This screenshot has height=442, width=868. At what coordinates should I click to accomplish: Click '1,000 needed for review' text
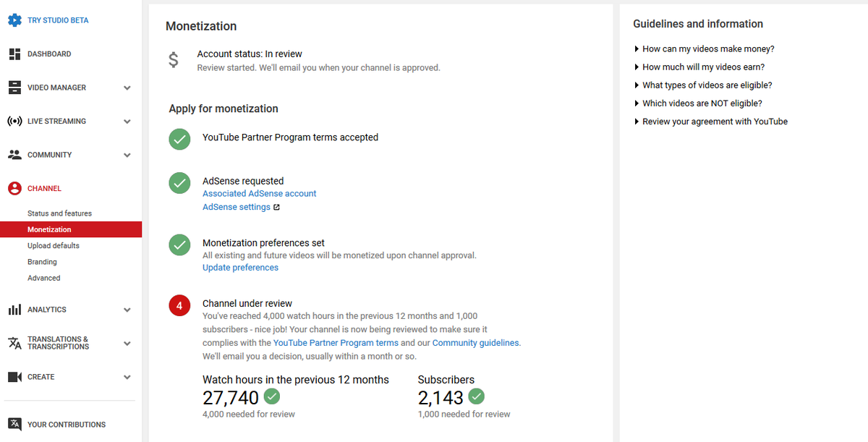click(464, 415)
